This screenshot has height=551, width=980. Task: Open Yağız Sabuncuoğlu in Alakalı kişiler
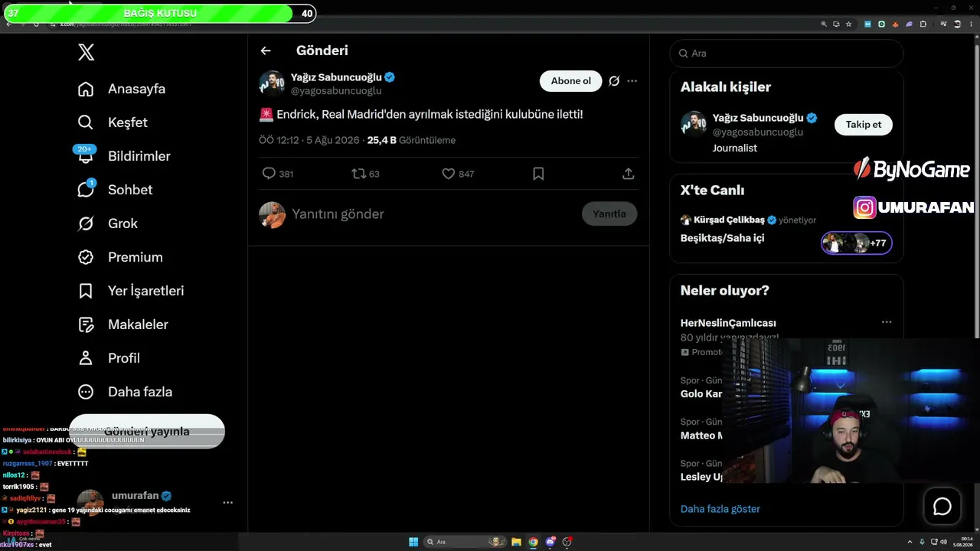758,118
